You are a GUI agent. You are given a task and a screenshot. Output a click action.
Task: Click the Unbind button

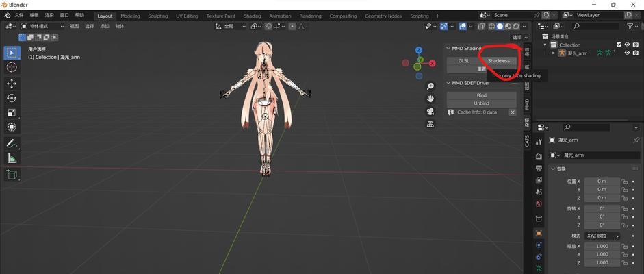point(481,103)
